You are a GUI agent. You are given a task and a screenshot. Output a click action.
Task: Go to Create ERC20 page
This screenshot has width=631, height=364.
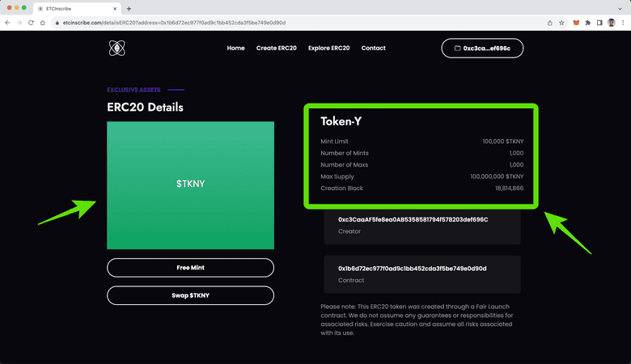[x=277, y=49]
